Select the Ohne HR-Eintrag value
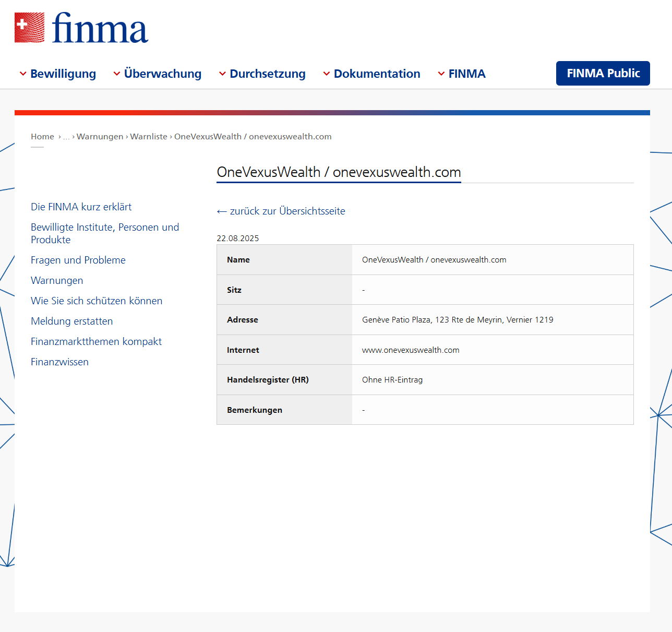The height and width of the screenshot is (632, 672). tap(392, 380)
